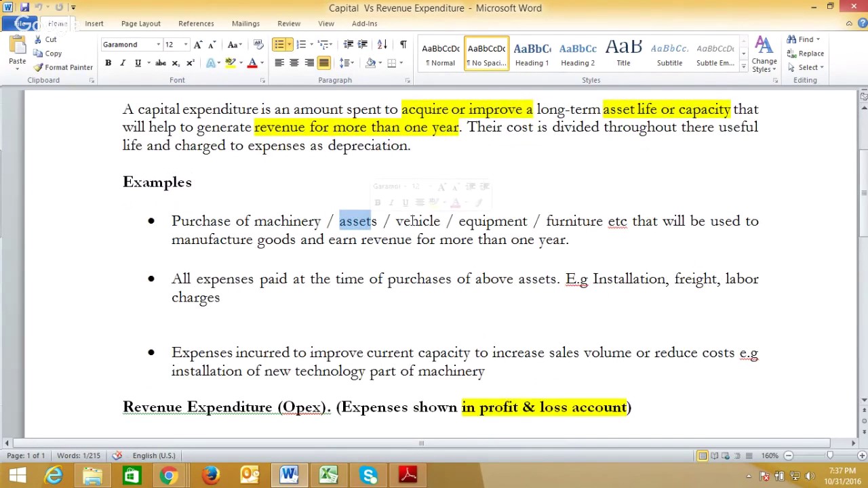The width and height of the screenshot is (868, 488).
Task: Expand highlight color dropdown arrow
Action: 240,63
